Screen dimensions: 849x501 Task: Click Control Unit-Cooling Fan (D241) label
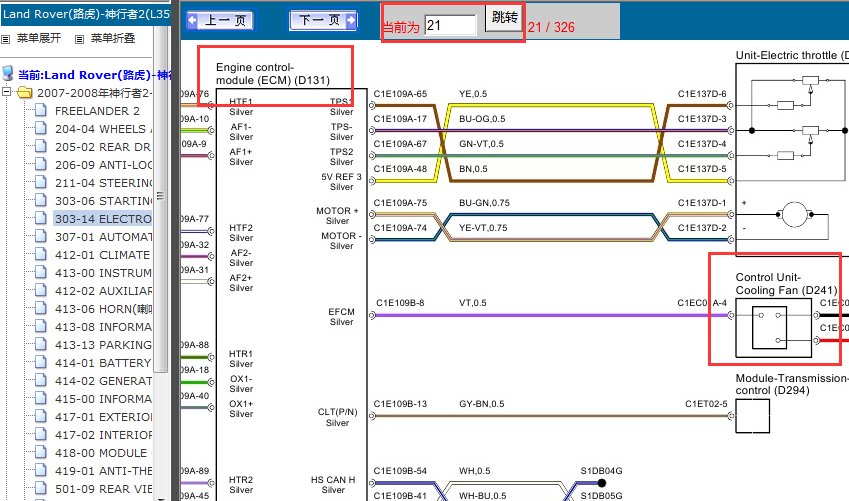787,284
